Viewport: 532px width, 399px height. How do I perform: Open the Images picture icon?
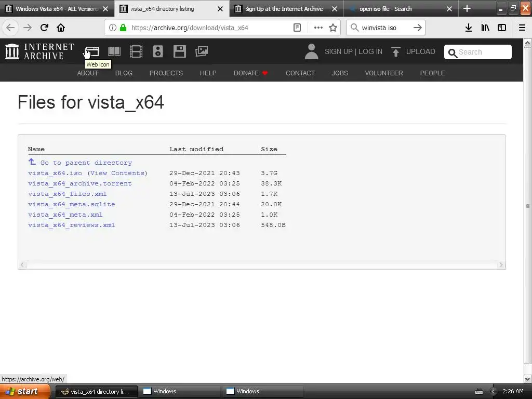point(202,51)
